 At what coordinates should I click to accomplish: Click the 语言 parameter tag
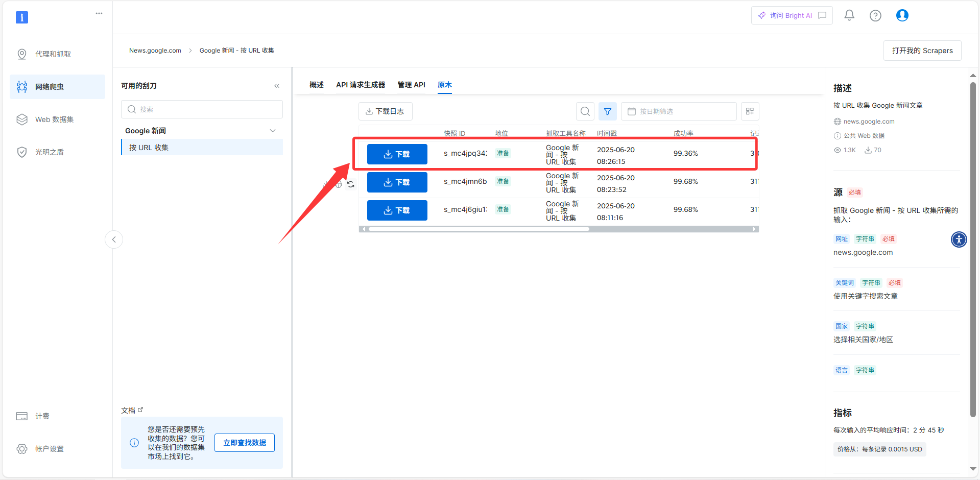842,370
